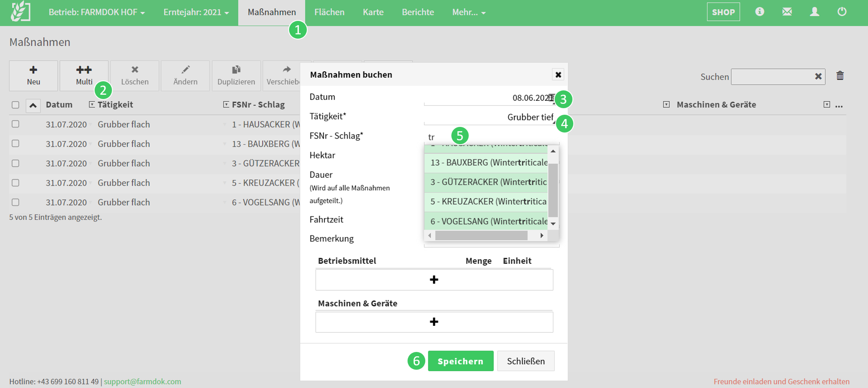Open the user profile icon
The height and width of the screenshot is (388, 868).
[815, 12]
